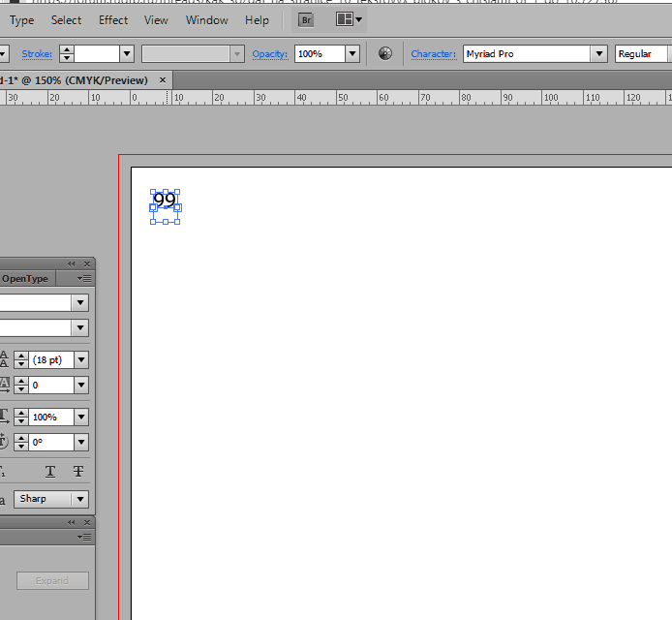The height and width of the screenshot is (620, 672).
Task: Click the "99" text object on the artboard
Action: [165, 200]
